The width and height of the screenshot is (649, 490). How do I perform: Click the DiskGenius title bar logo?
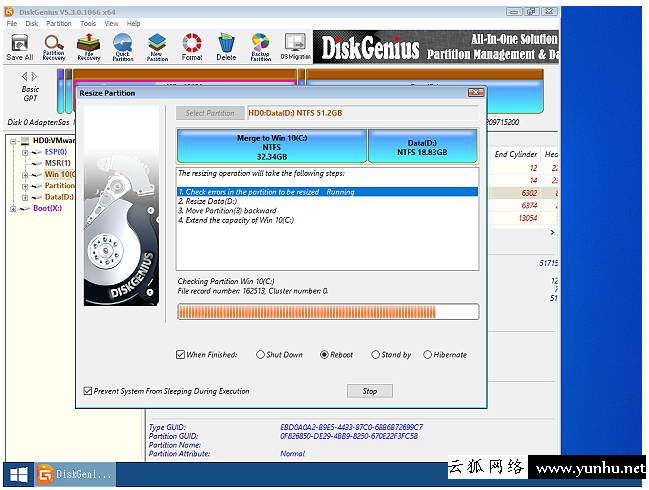(x=9, y=12)
